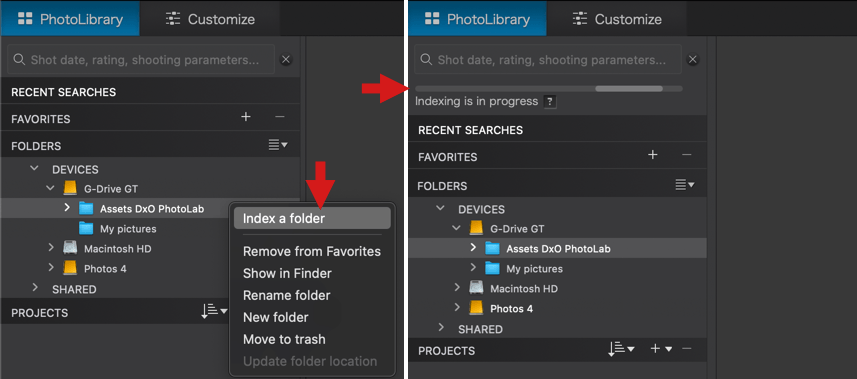This screenshot has width=857, height=379.
Task: Click G-Drive GT drive icon, left panel
Action: coord(70,189)
